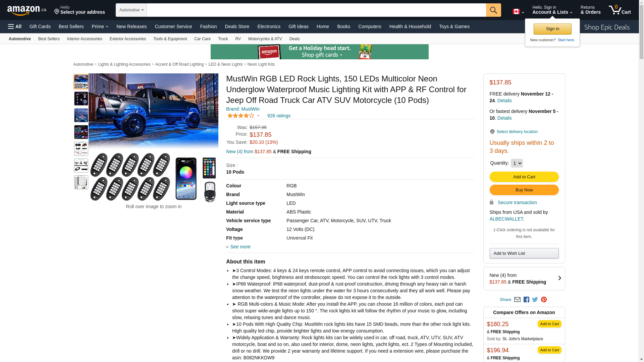The image size is (644, 362).
Task: Open the Deals Store menu item
Action: (237, 26)
